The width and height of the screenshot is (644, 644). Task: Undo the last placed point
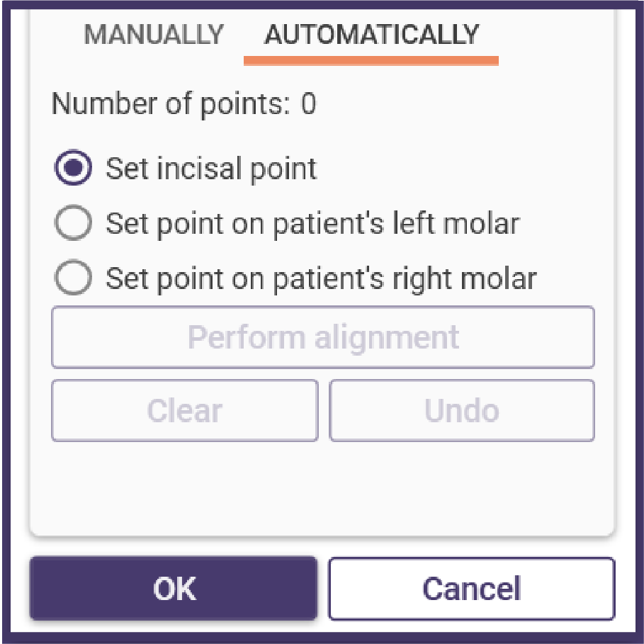click(462, 411)
